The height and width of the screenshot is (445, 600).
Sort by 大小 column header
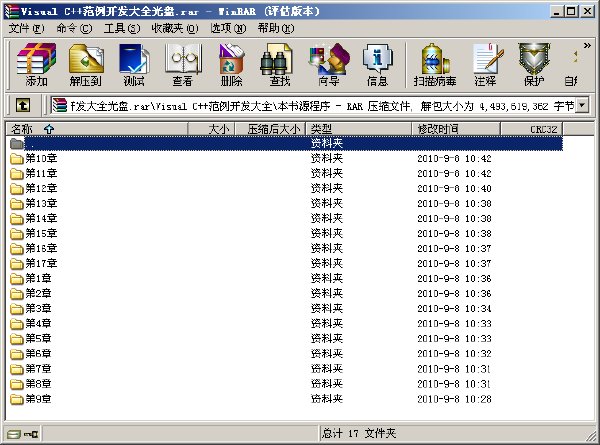click(211, 129)
